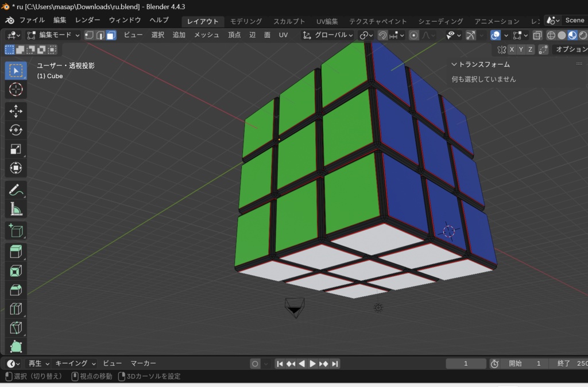Click the 開始 start frame field
Screen dimensions: 588x387
point(525,364)
